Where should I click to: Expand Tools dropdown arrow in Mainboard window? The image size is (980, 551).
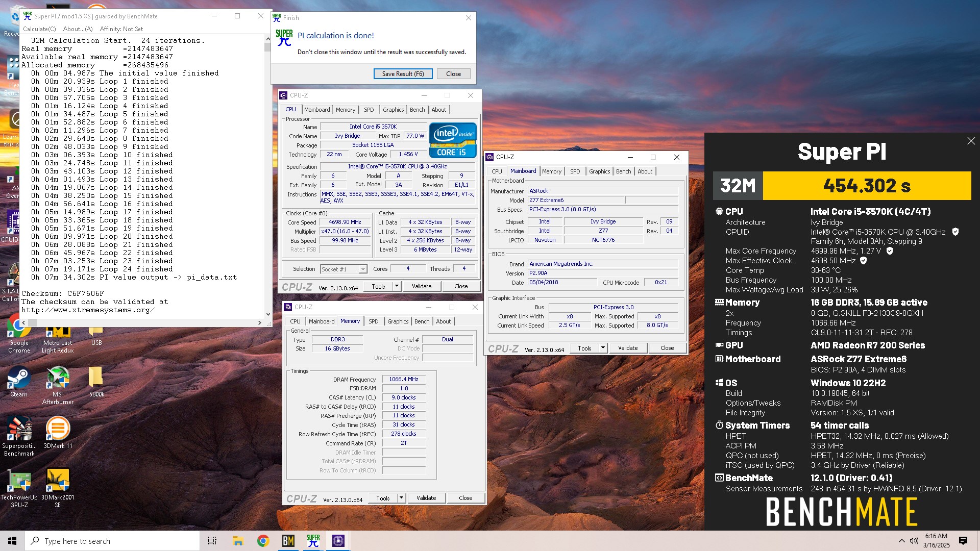(603, 348)
